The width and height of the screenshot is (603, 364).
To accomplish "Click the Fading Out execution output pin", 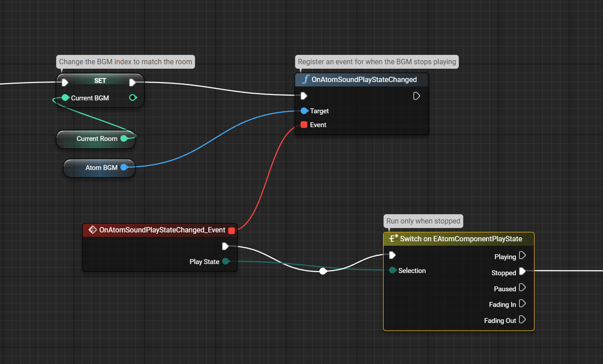I will pos(522,320).
